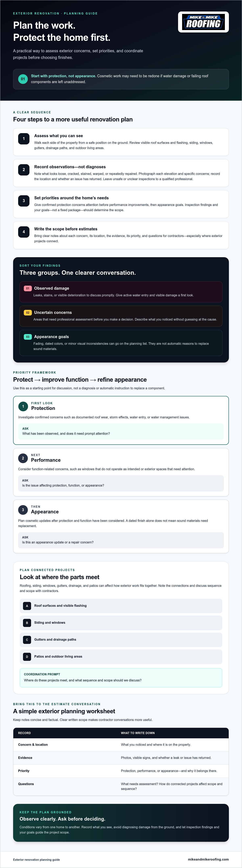The image size is (242, 868).
Task: Open the mikeandmikeroofing.com link
Action: (208, 859)
